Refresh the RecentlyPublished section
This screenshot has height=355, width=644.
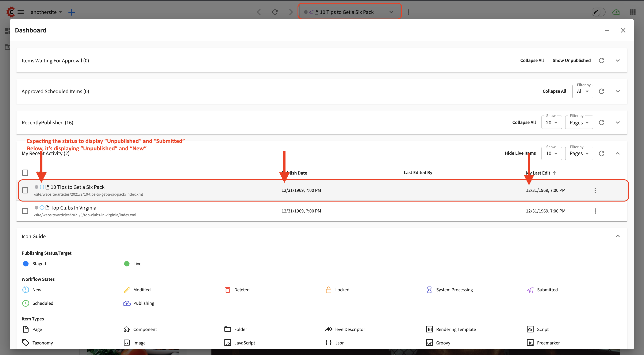(x=602, y=122)
